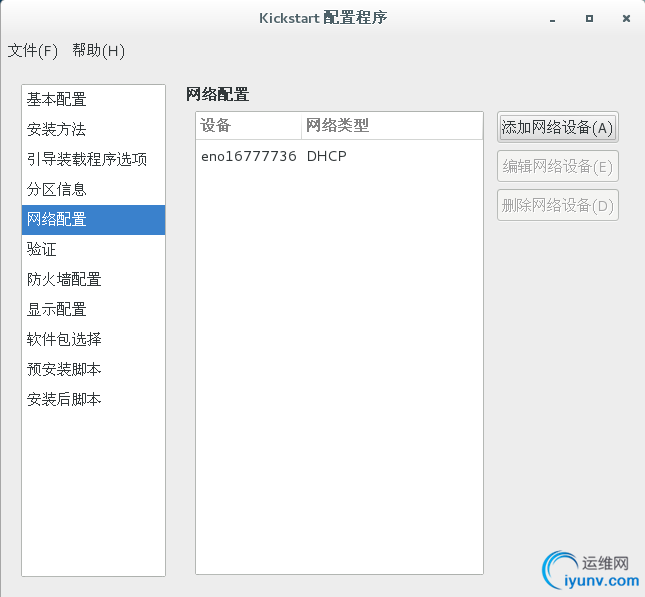The height and width of the screenshot is (597, 645).
Task: Sort by 网络类型 column header
Action: [392, 125]
